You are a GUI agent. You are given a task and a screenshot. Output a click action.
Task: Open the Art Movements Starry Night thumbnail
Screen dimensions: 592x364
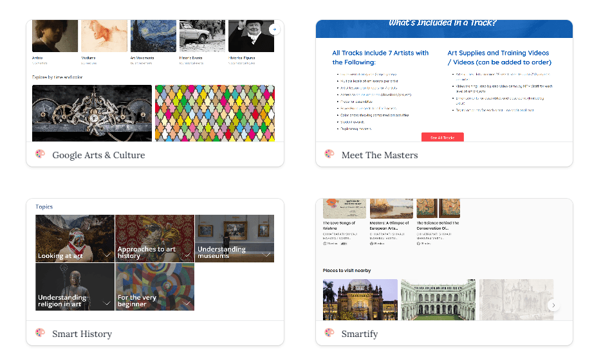tap(153, 36)
